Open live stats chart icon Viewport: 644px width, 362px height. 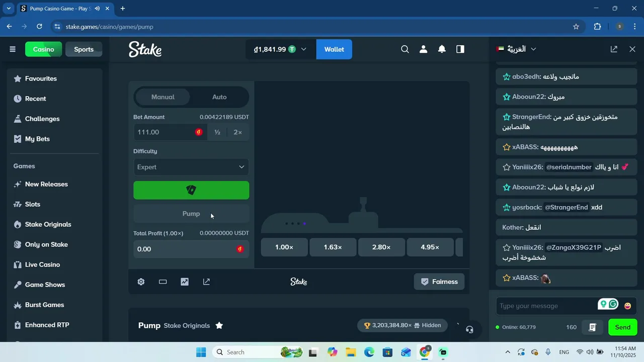pos(185,282)
